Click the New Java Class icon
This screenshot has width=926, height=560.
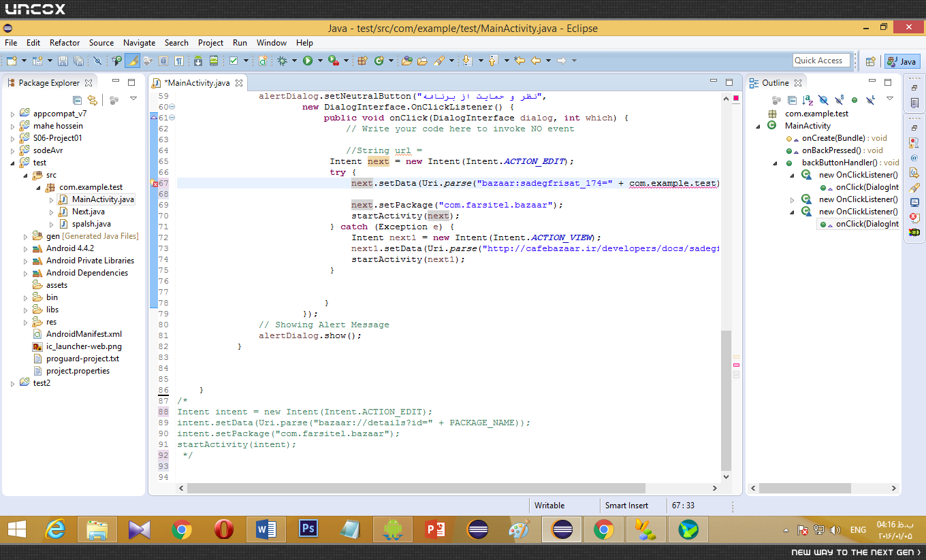pos(379,61)
